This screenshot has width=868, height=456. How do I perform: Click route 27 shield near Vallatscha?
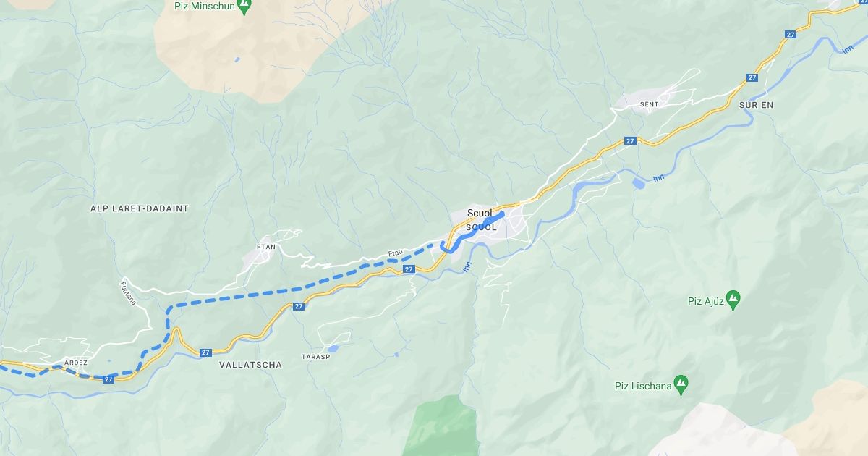(x=205, y=352)
